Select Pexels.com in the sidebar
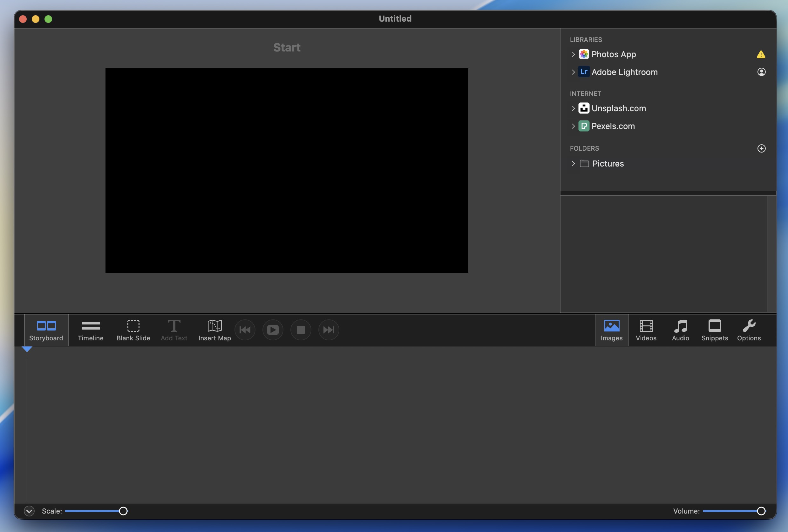 (613, 126)
